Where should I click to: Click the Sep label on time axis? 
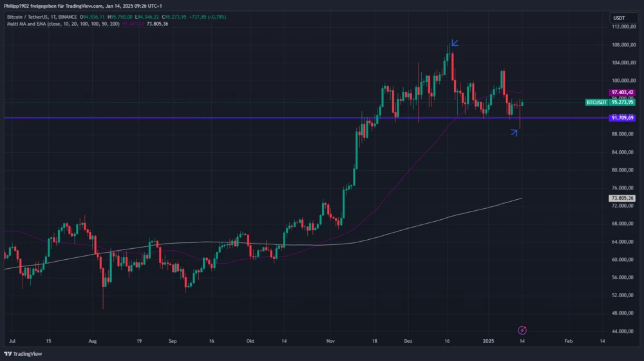pos(173,341)
